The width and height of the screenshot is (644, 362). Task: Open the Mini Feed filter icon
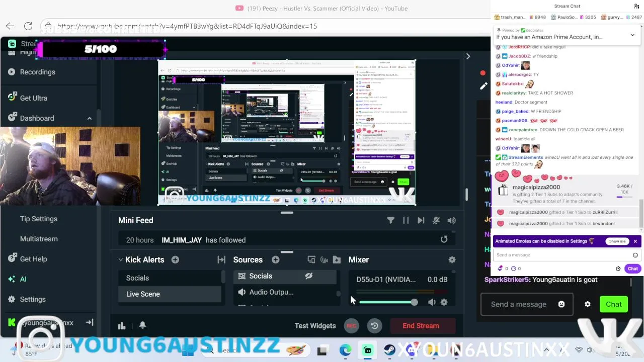point(391,220)
